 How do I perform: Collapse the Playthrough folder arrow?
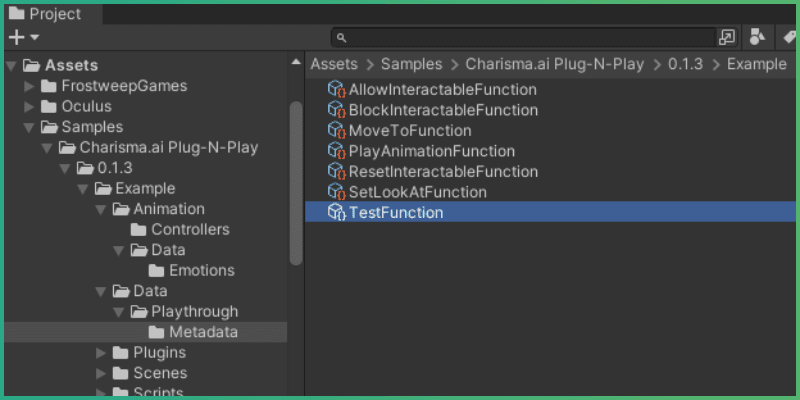point(119,311)
